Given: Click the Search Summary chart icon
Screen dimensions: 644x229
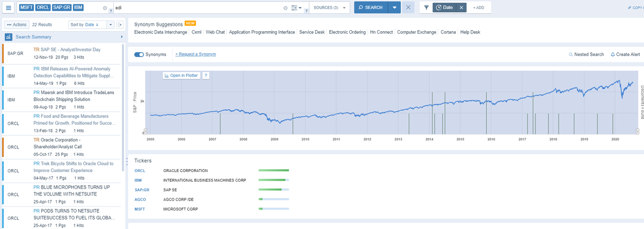Looking at the screenshot, I should (9, 37).
